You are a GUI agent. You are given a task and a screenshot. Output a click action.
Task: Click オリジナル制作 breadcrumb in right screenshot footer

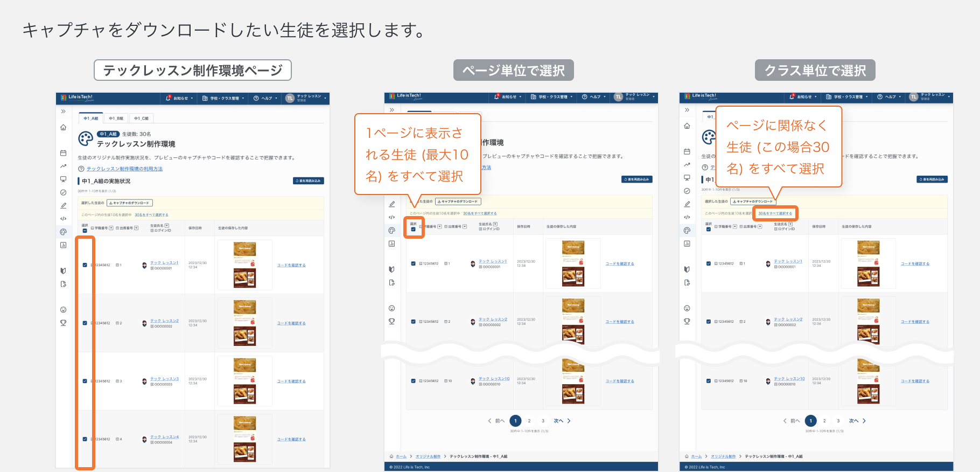coord(723,456)
